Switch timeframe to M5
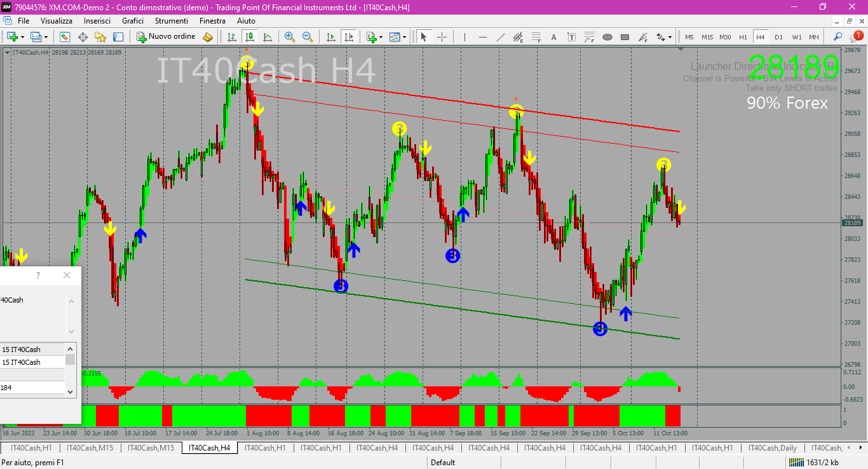Viewport: 868px width, 469px height. click(x=689, y=37)
